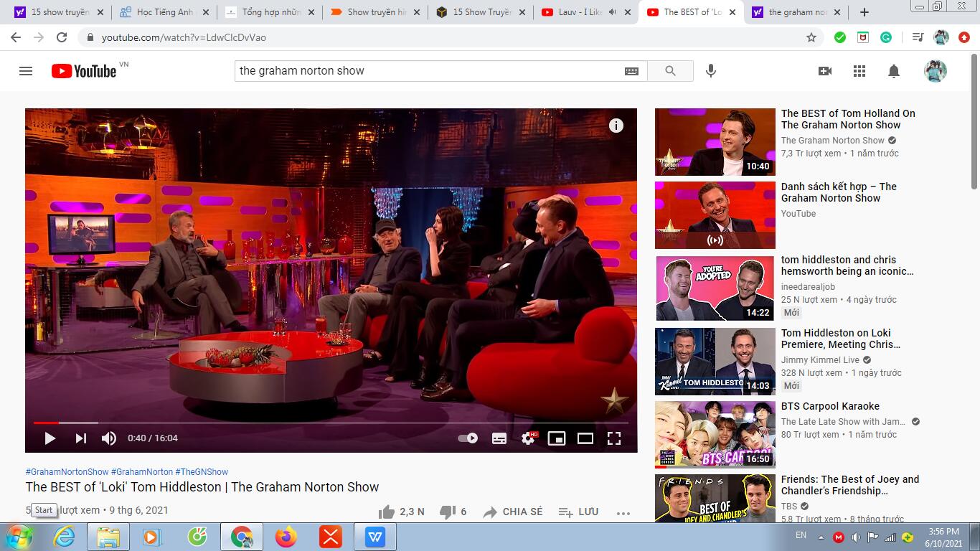Image resolution: width=980 pixels, height=551 pixels.
Task: Switch to miniplayer mode
Action: click(557, 438)
